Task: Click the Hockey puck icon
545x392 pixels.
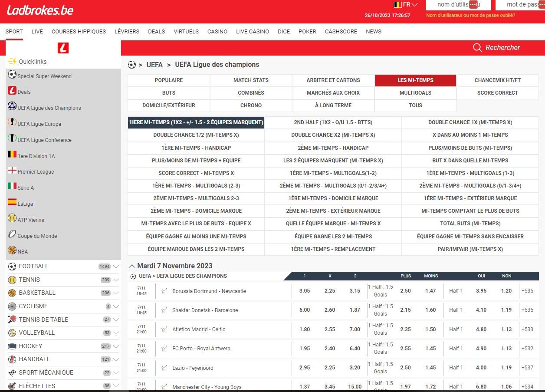Action: pyautogui.click(x=12, y=346)
